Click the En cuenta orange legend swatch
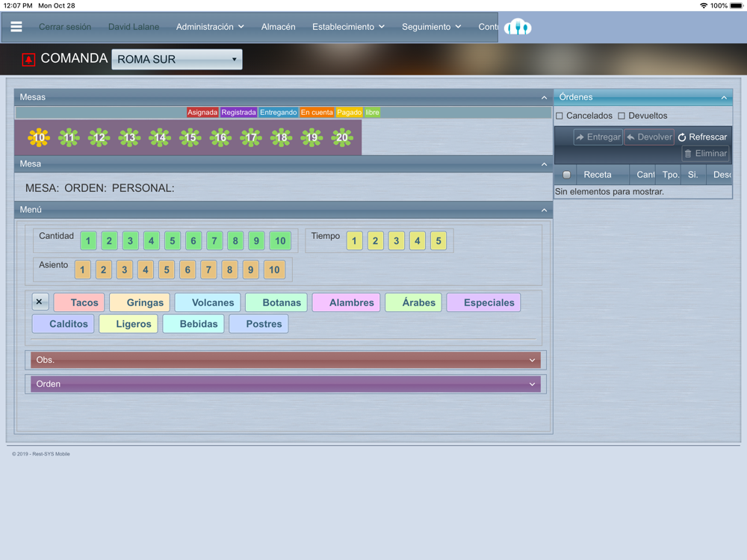This screenshot has height=560, width=747. (317, 113)
